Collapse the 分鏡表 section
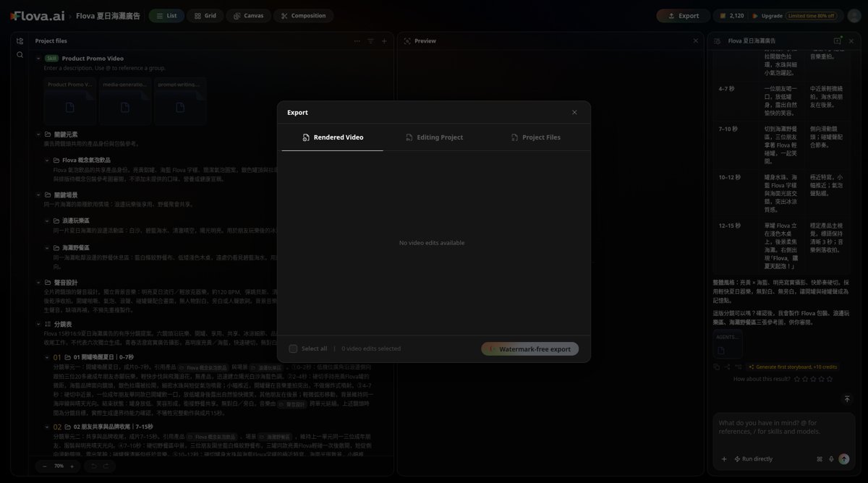 click(x=38, y=325)
